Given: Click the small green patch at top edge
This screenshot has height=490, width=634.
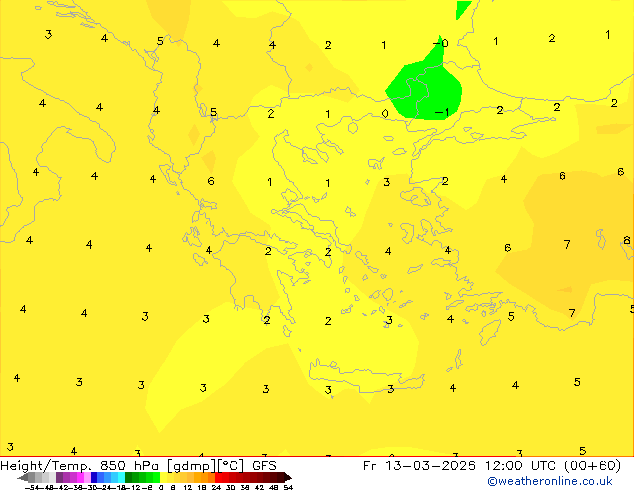Looking at the screenshot, I should 462,9.
